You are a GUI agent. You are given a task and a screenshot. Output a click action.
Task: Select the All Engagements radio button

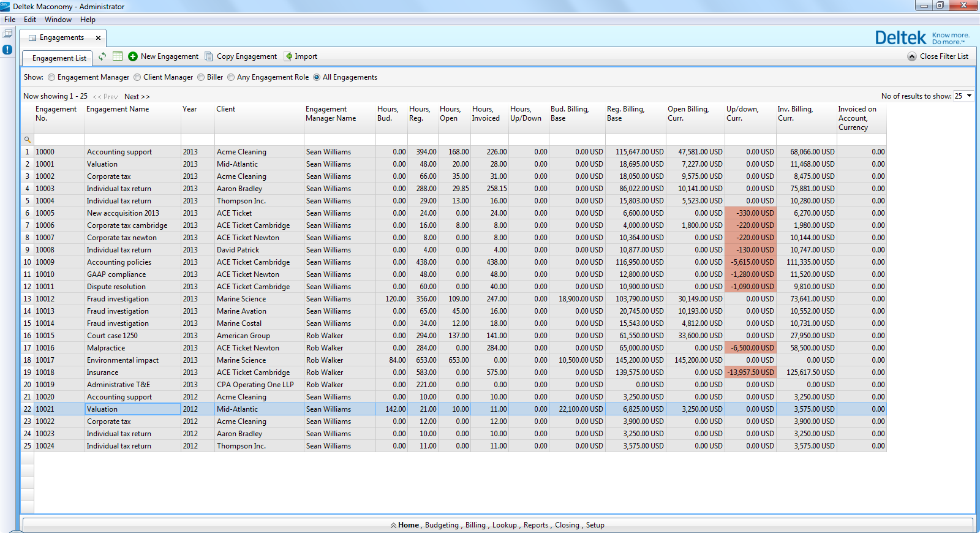click(317, 77)
